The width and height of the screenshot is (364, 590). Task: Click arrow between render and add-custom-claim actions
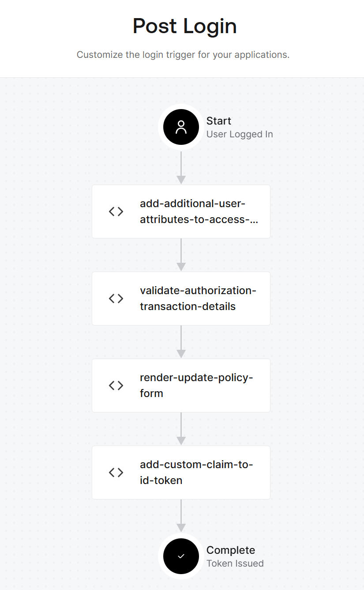coord(181,429)
